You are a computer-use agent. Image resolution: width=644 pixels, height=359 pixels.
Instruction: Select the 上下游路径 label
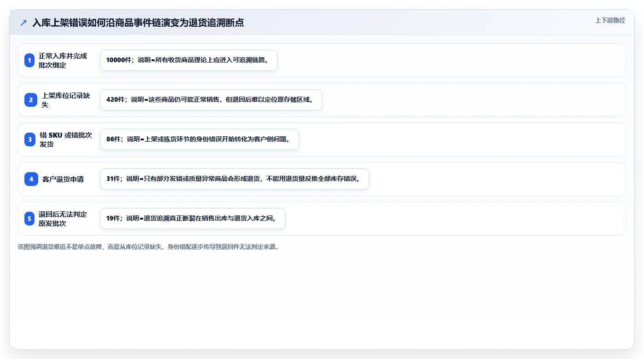click(610, 20)
